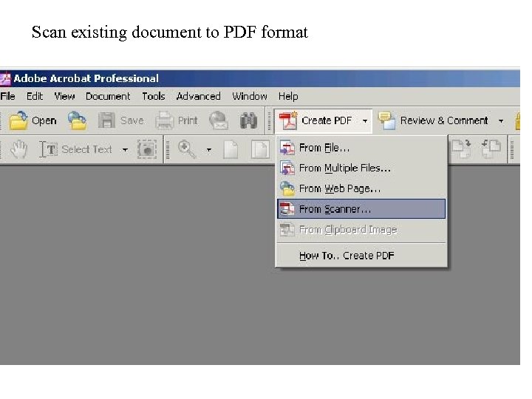532x399 pixels.
Task: Click the From Scanner icon
Action: tap(287, 208)
